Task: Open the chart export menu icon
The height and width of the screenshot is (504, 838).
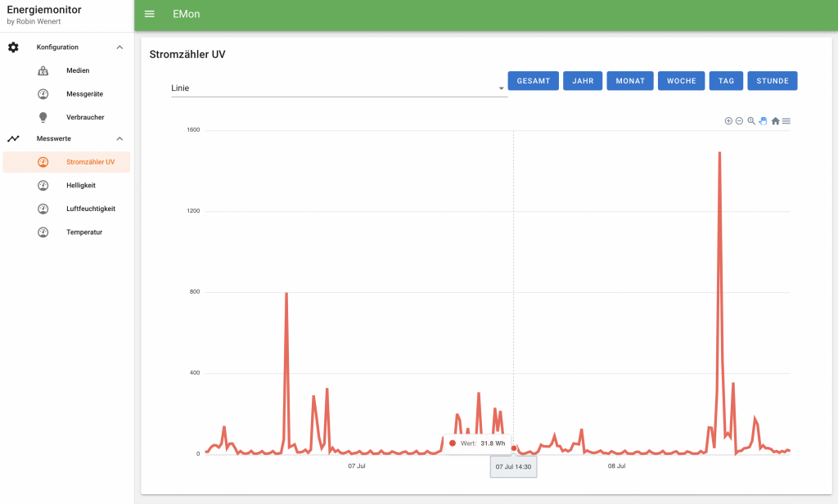Action: [786, 121]
